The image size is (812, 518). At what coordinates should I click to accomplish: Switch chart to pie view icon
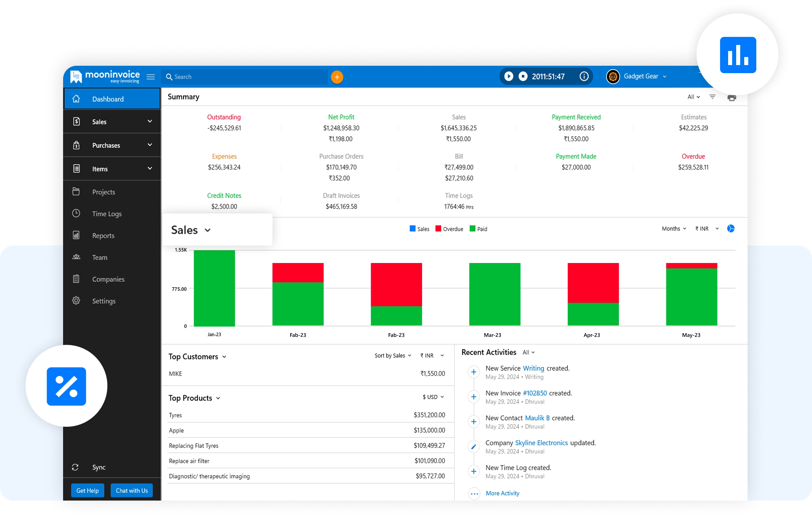[731, 229]
